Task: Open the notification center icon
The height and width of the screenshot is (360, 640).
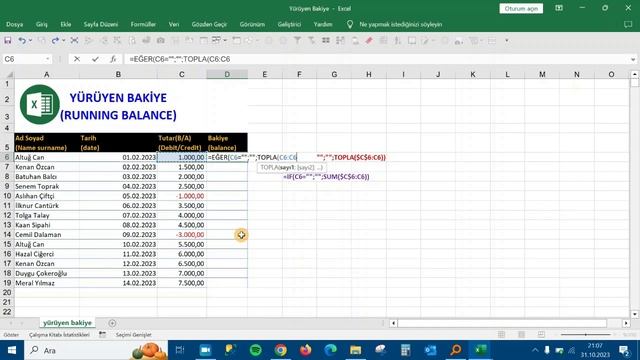Action: pyautogui.click(x=624, y=350)
